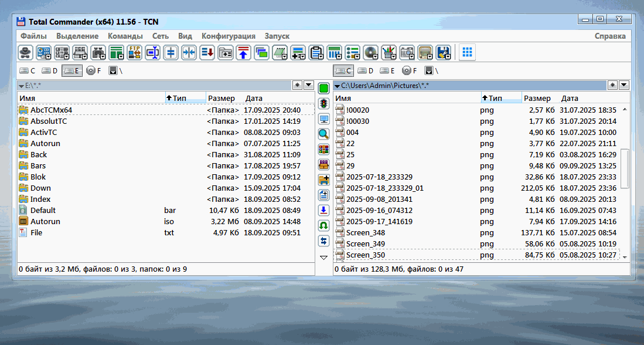Screen dimensions: 644x345
Task: Sort left panel by Имя column
Action: 91,98
